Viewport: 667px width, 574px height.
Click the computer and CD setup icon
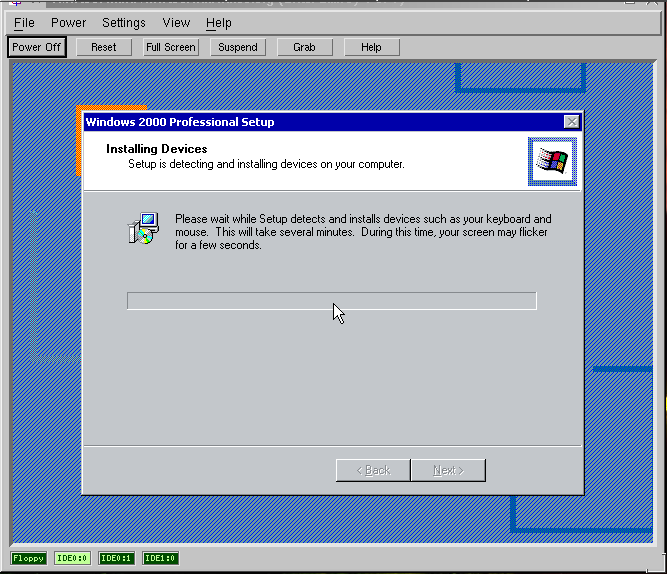pyautogui.click(x=144, y=228)
